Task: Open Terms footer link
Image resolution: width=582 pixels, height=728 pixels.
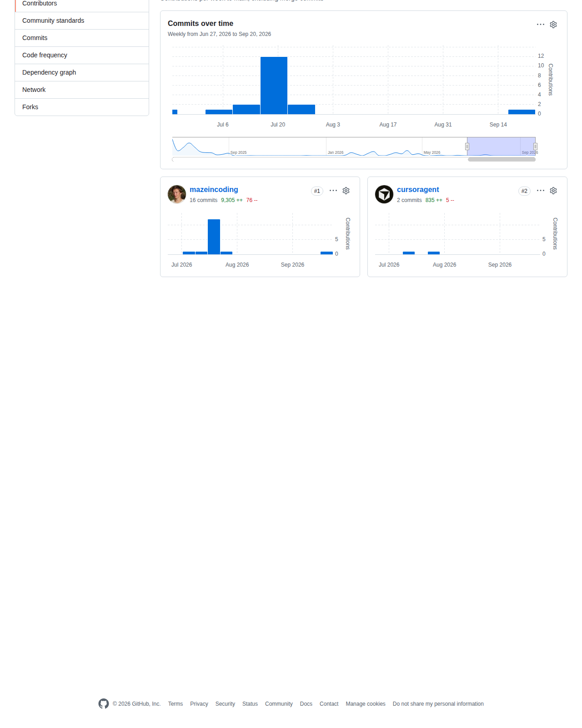Action: (176, 704)
